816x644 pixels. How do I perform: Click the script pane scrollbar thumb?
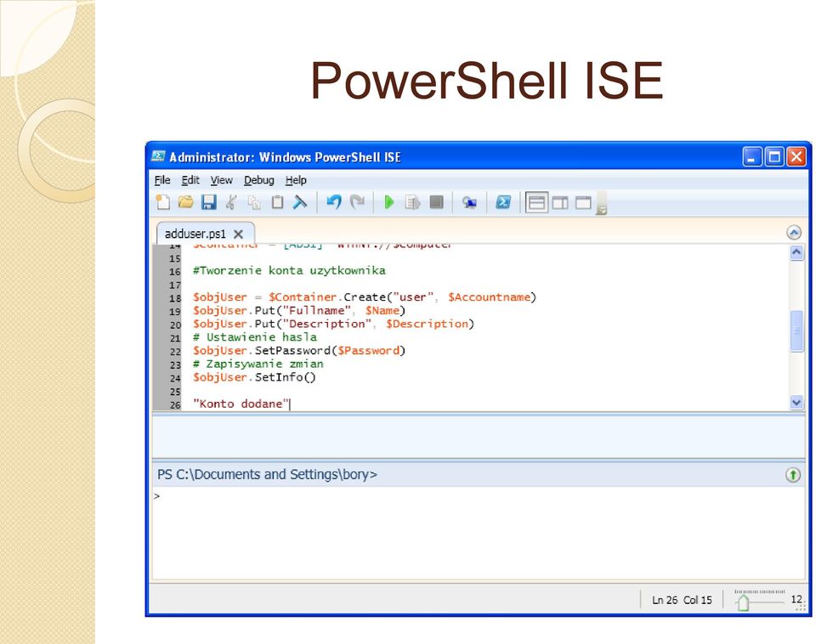pos(796,330)
